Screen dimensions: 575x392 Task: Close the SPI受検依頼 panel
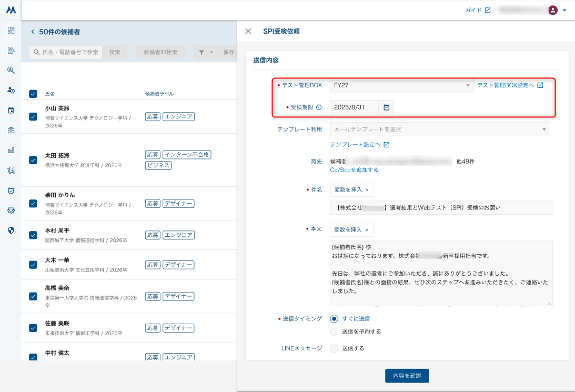click(x=248, y=32)
